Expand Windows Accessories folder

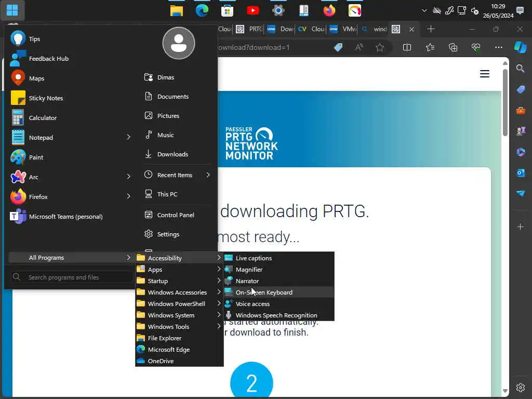pos(179,292)
